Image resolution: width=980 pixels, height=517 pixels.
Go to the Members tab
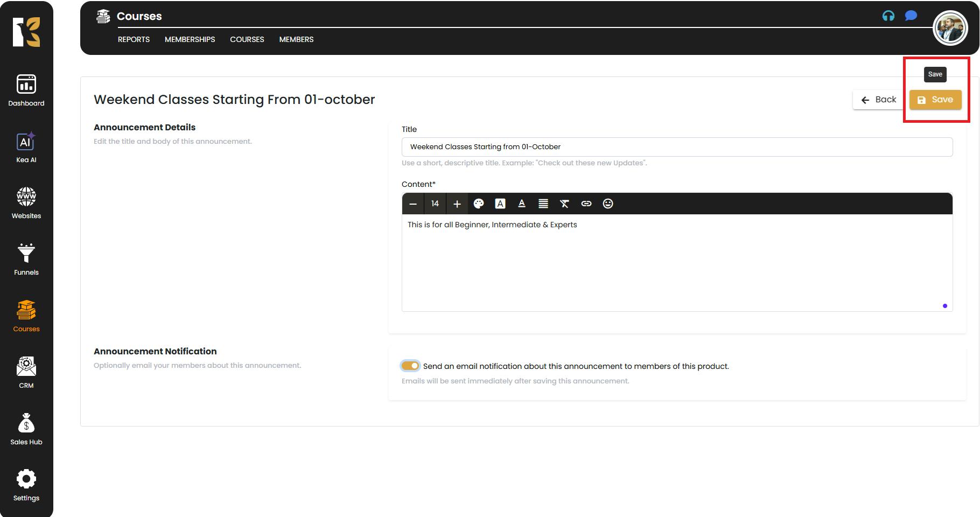(296, 39)
